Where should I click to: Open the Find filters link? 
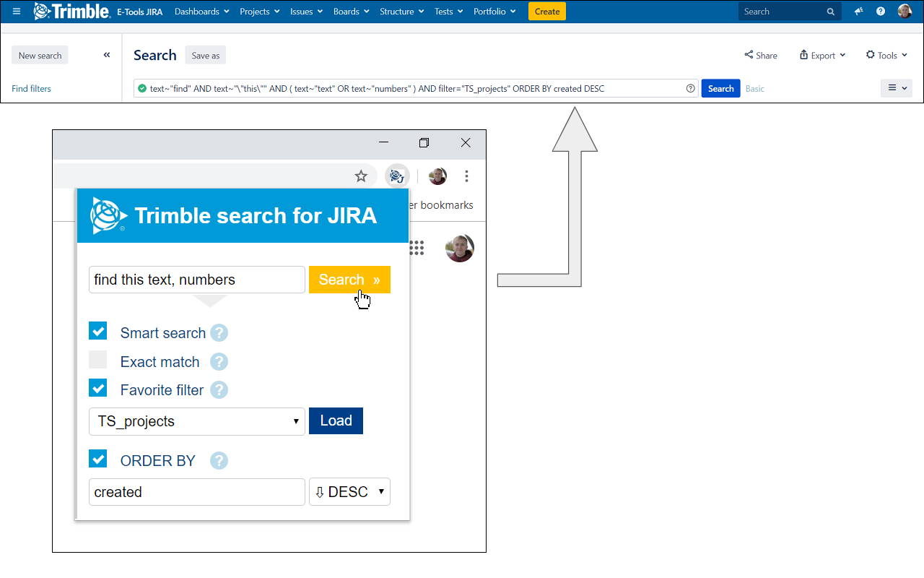31,88
